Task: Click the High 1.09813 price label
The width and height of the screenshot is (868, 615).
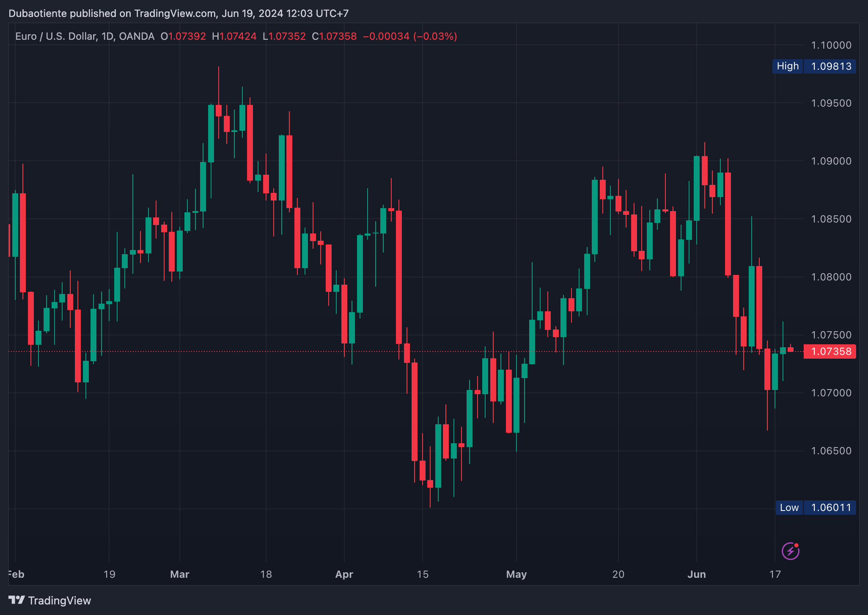Action: (814, 66)
